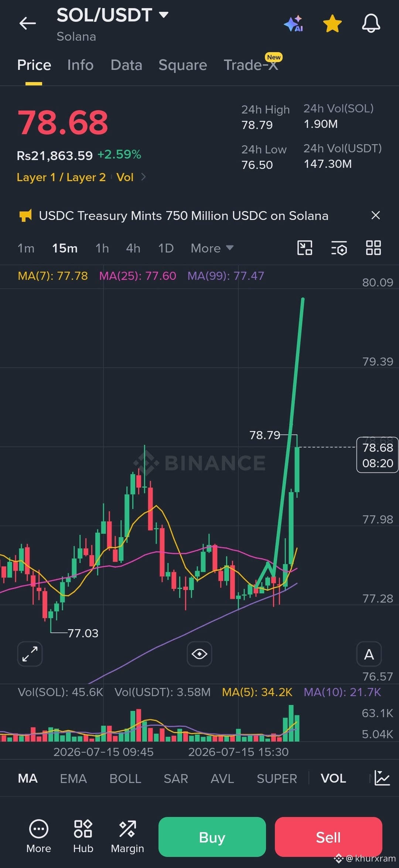The image size is (399, 868).
Task: Go back using the arrow icon
Action: tap(28, 23)
